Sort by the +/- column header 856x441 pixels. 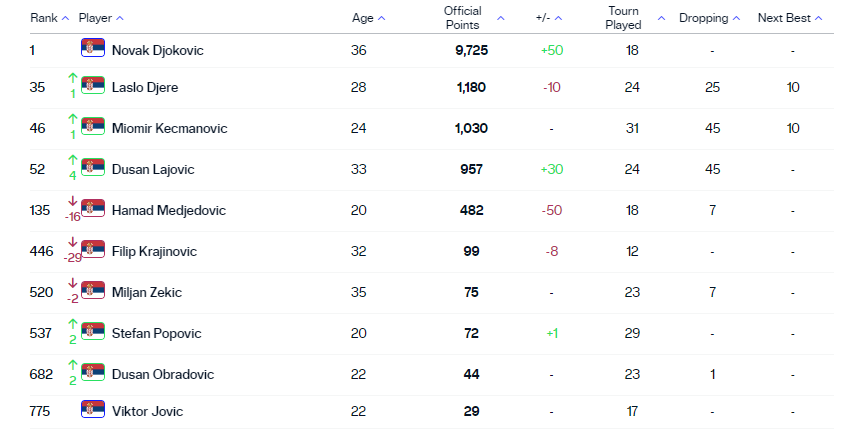549,18
